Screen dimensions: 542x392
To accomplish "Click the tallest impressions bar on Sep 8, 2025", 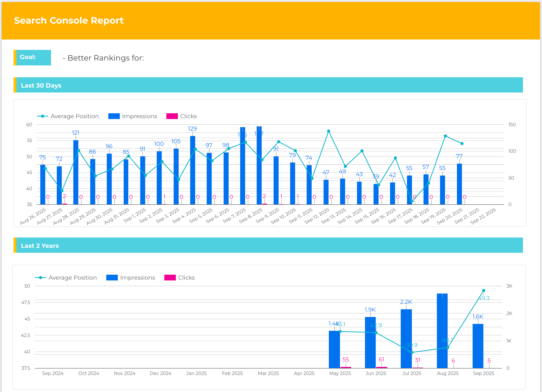I will click(x=259, y=165).
